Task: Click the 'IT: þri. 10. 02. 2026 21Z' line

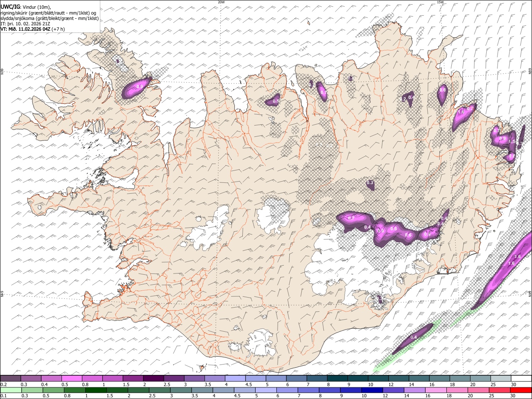Action: (x=25, y=24)
